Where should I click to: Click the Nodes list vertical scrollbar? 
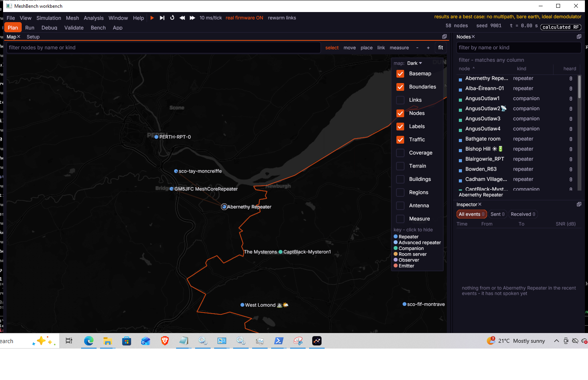579,87
